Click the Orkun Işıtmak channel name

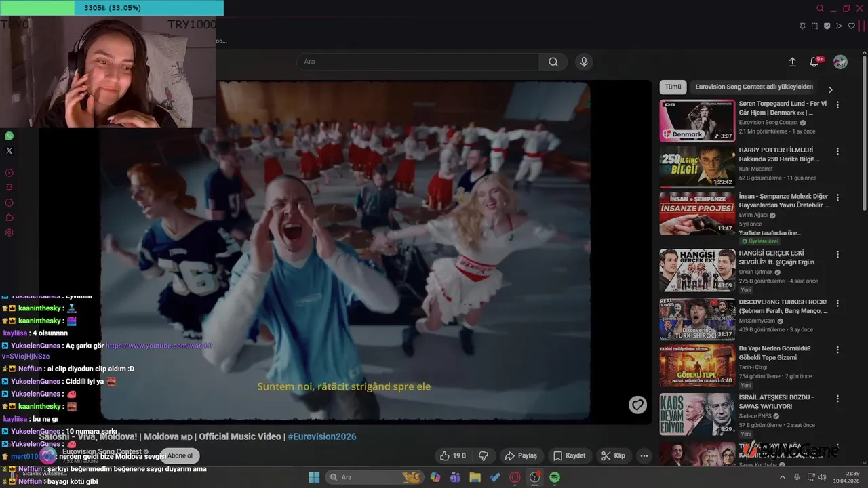[755, 272]
